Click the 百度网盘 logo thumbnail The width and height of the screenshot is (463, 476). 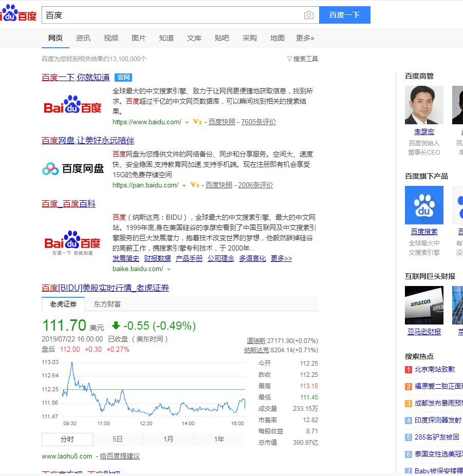[73, 169]
